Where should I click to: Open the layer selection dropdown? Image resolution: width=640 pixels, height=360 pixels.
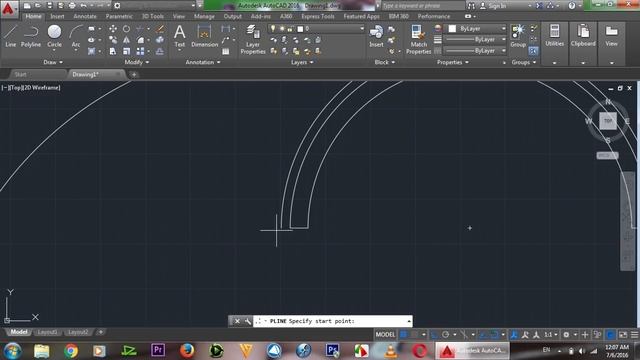[316, 29]
